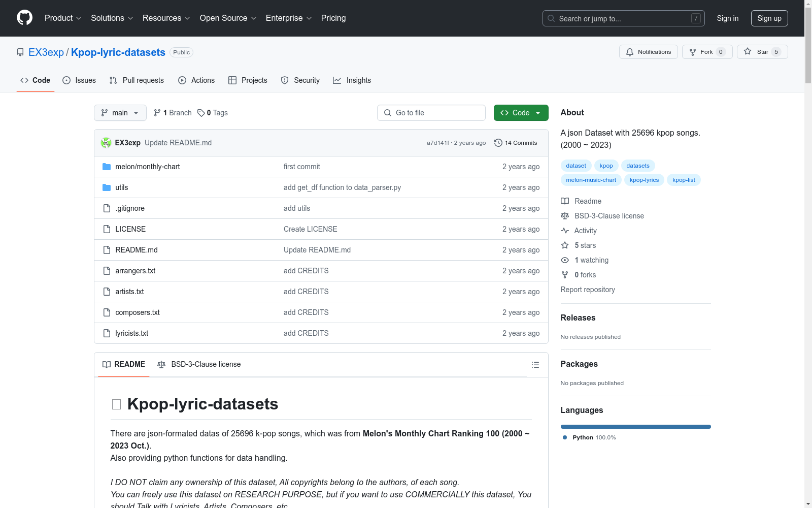Click the branch icon next to 1 Branch
Screen dimensions: 812x508
(157, 113)
